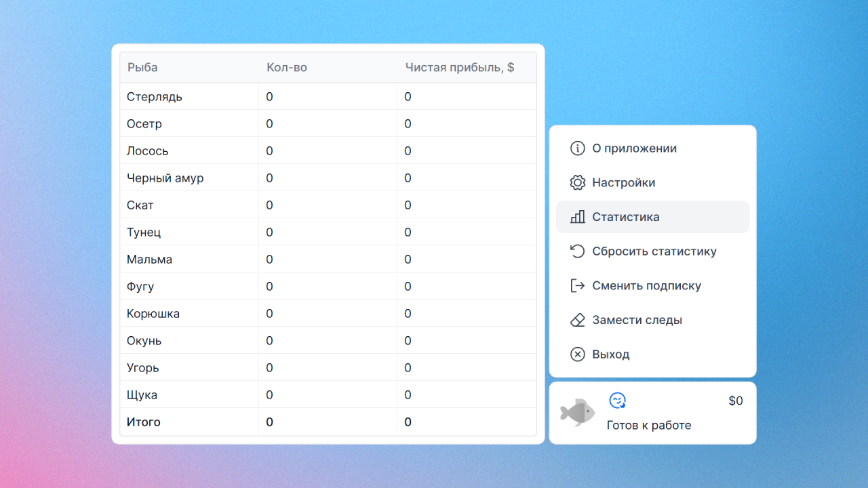Click the $0 balance label
Image resolution: width=868 pixels, height=488 pixels.
[735, 401]
